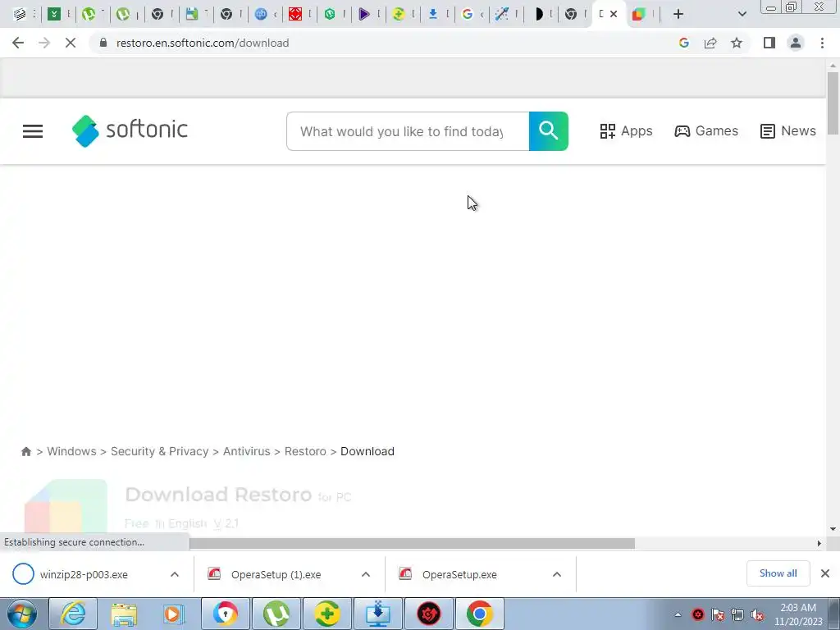Open Security & Privacy breadcrumb link
The image size is (840, 630).
pyautogui.click(x=160, y=452)
